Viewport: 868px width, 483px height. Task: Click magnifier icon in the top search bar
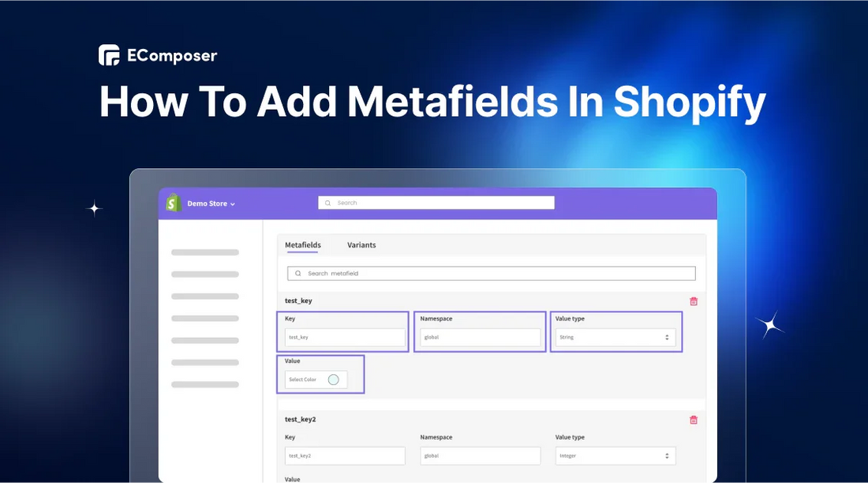click(328, 203)
